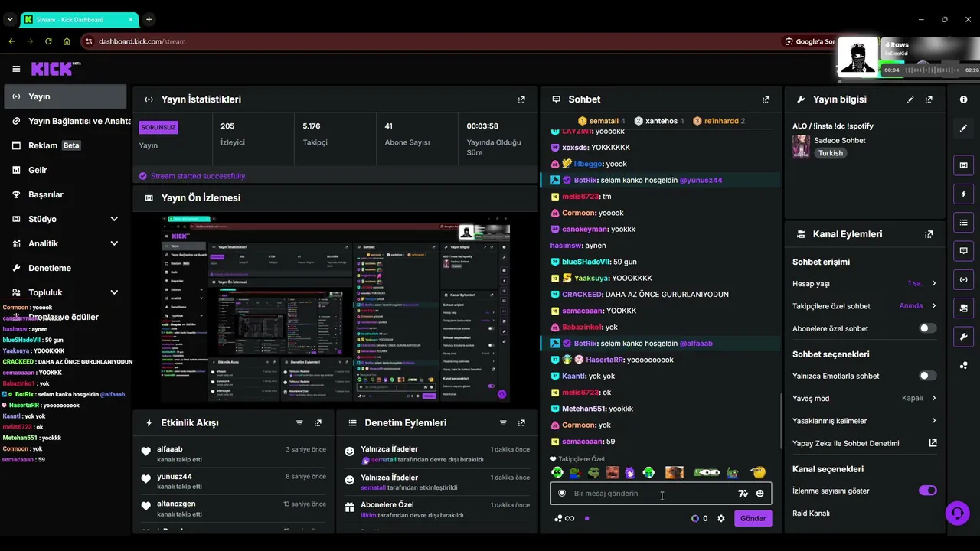Open the 7TV emote menu in chat input

coord(743,494)
